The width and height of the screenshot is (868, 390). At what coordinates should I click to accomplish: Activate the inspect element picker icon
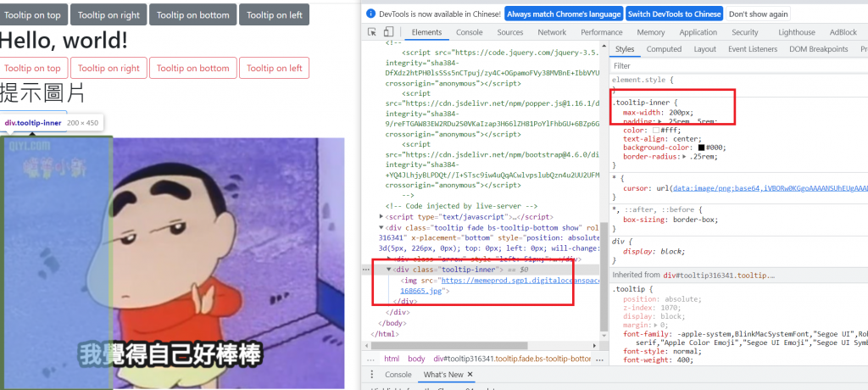[x=372, y=32]
